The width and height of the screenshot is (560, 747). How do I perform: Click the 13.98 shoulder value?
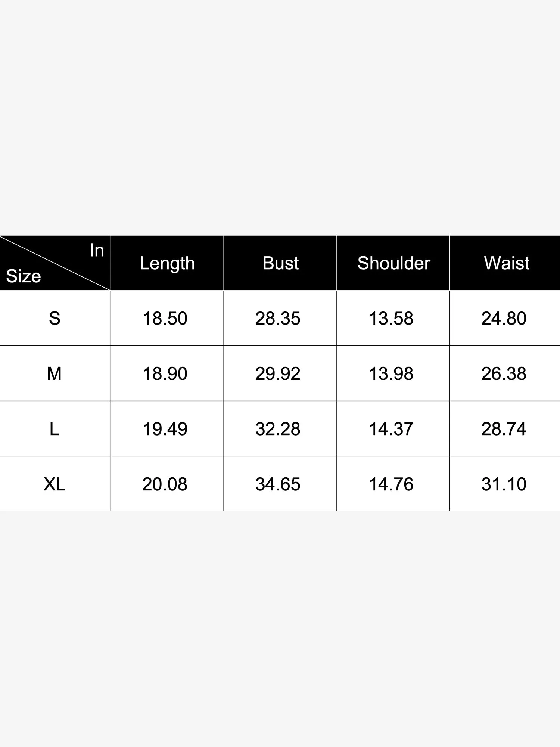(391, 374)
